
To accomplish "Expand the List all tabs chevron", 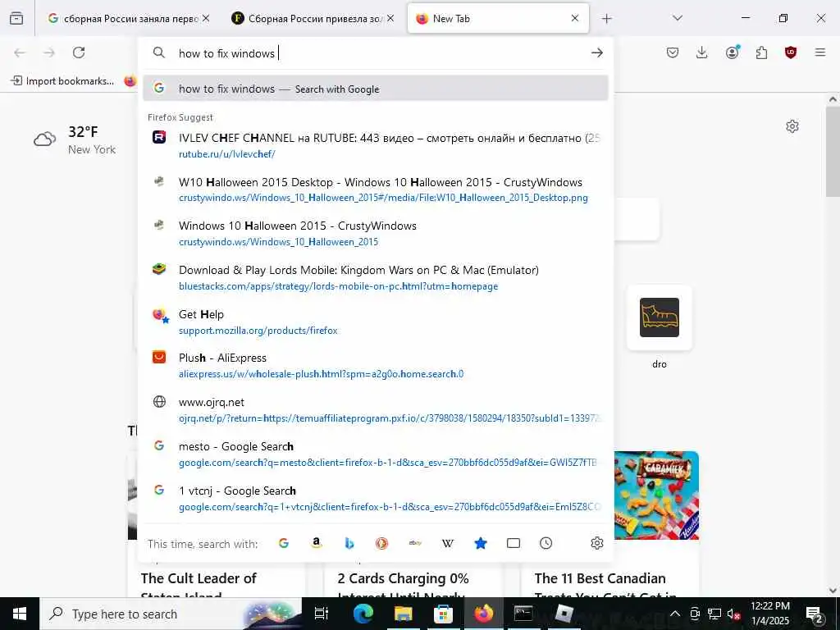I will pos(678,18).
